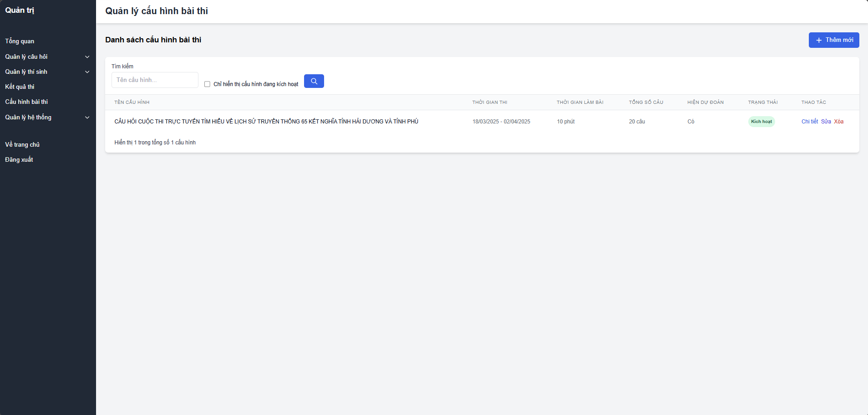The image size is (868, 415).
Task: Click the magnifying glass search button
Action: (x=314, y=81)
